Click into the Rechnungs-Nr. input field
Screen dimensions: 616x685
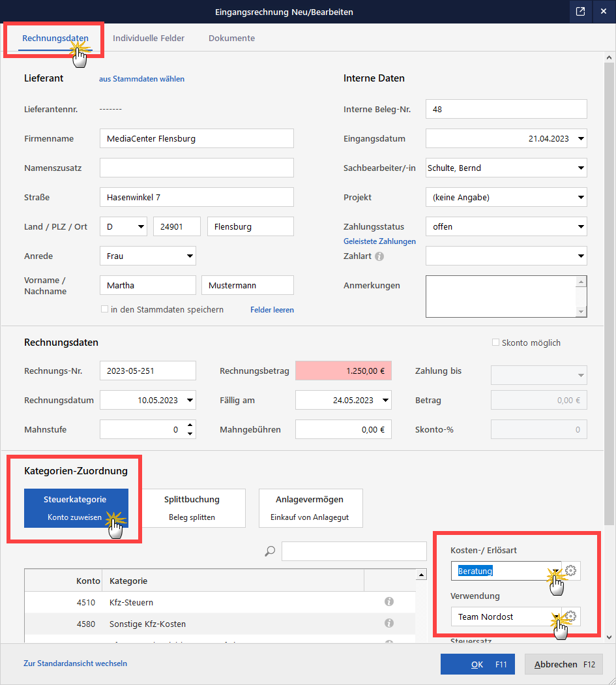coord(147,370)
